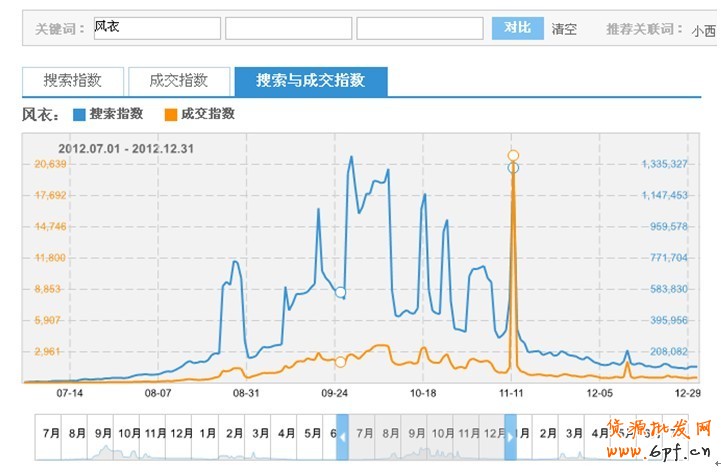Focus the third empty keyword field
This screenshot has width=721, height=473.
coord(420,28)
